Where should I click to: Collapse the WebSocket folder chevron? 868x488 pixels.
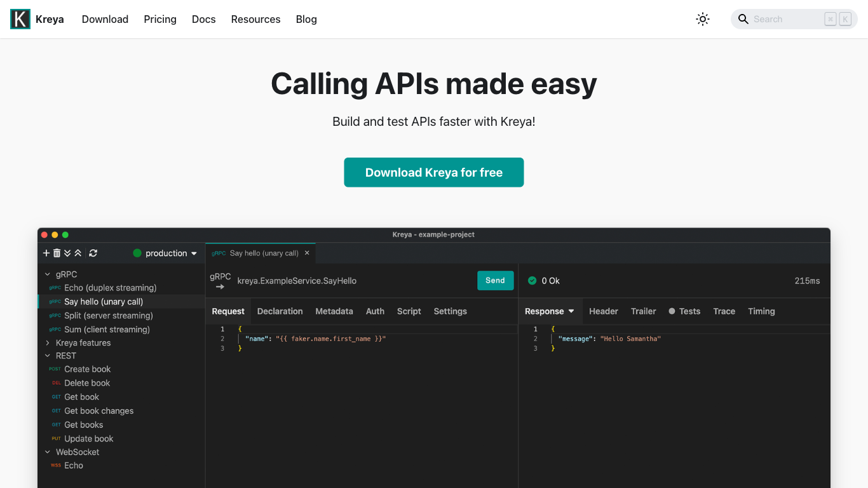[48, 452]
